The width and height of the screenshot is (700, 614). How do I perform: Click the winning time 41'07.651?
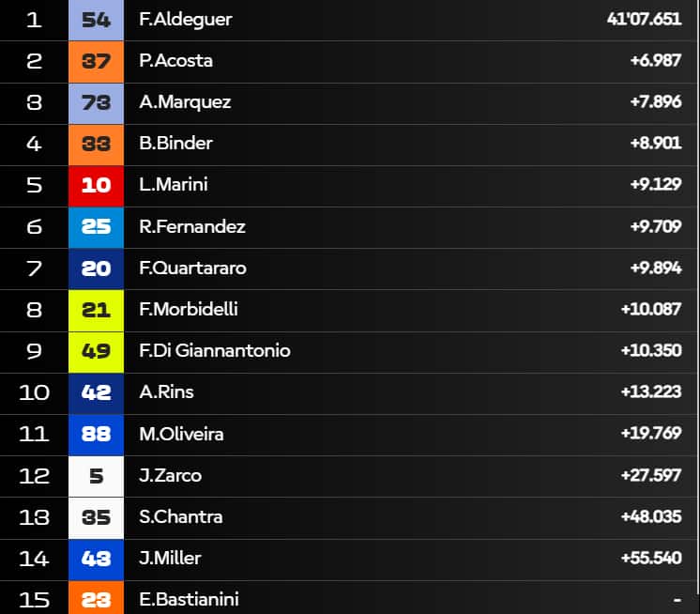click(x=644, y=20)
